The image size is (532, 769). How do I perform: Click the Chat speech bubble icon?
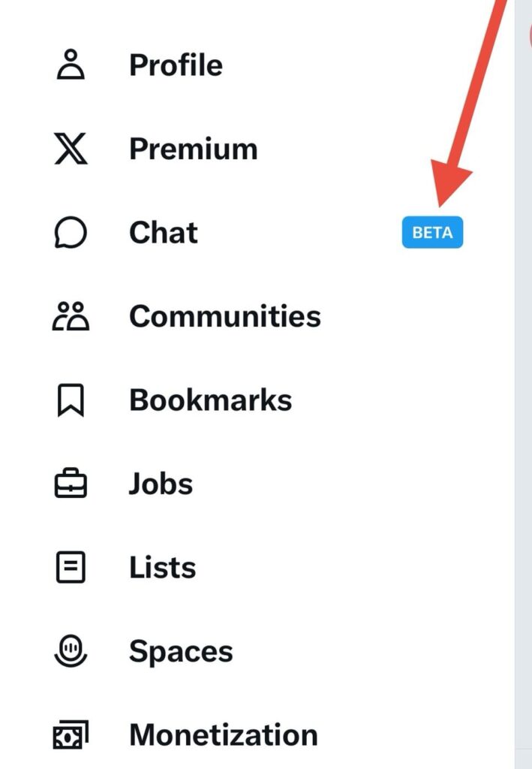pos(71,232)
